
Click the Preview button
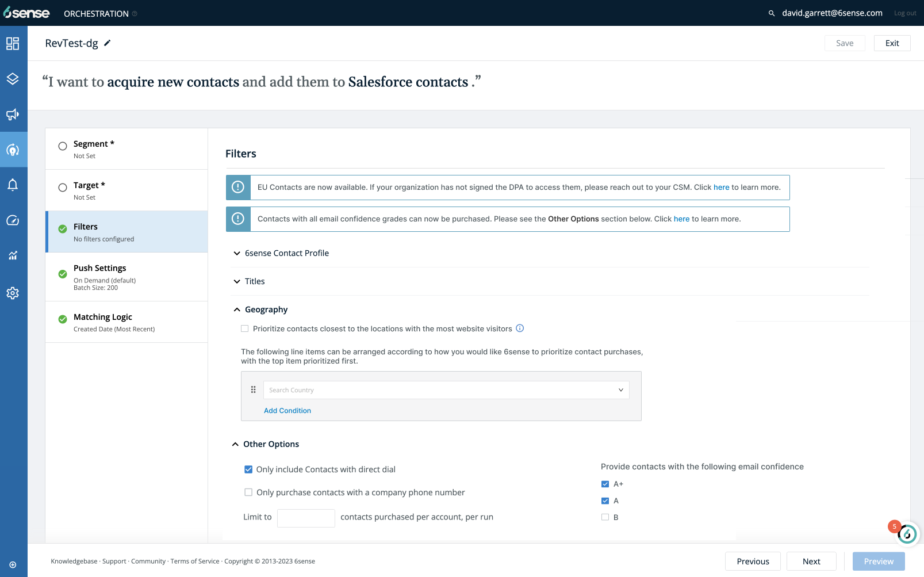[879, 561]
